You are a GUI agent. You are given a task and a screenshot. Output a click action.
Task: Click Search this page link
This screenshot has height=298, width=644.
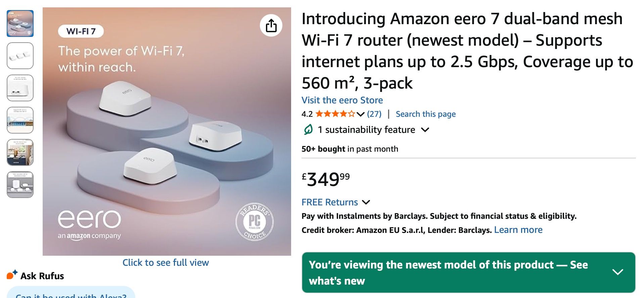425,114
